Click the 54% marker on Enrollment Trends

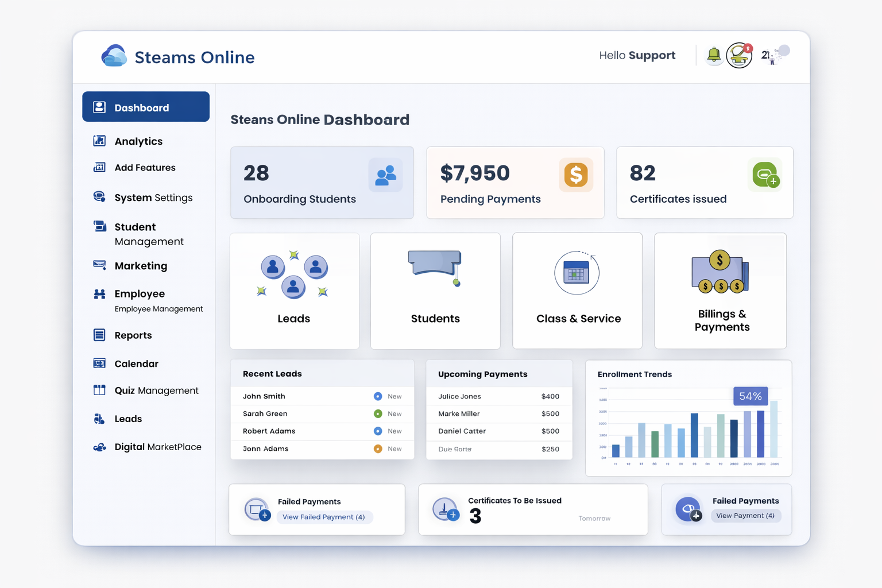pos(750,396)
